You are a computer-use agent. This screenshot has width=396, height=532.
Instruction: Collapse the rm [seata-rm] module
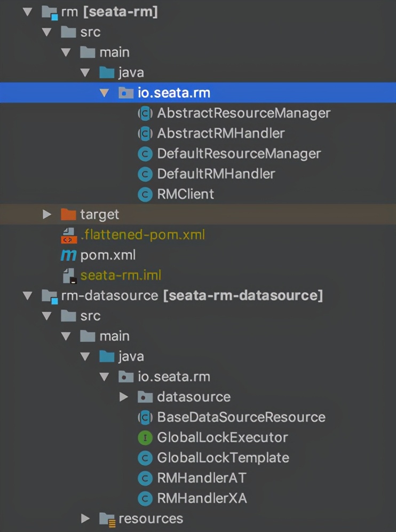click(x=28, y=12)
